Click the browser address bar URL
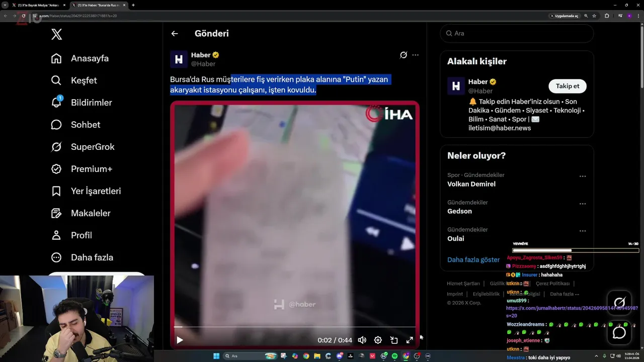The image size is (644, 362). click(x=78, y=16)
